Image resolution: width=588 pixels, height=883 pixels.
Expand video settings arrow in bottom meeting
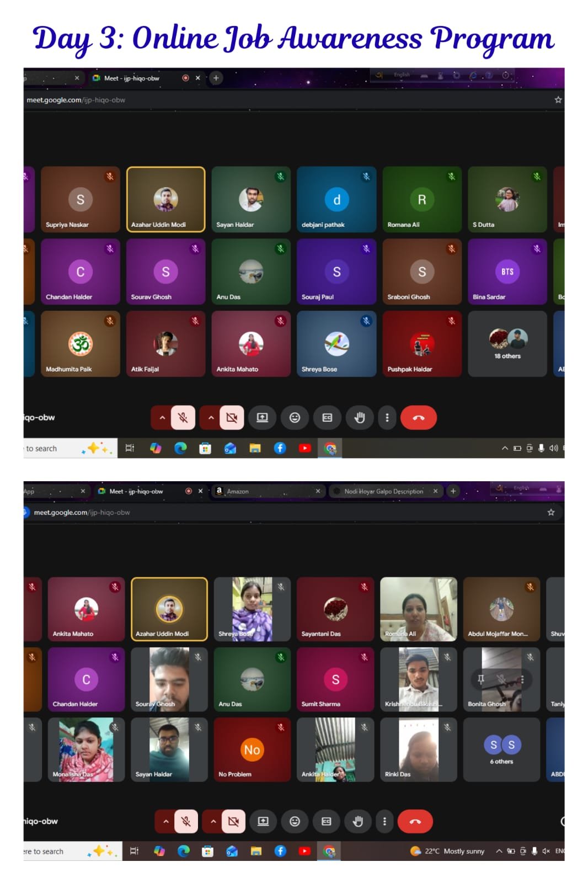click(x=213, y=822)
